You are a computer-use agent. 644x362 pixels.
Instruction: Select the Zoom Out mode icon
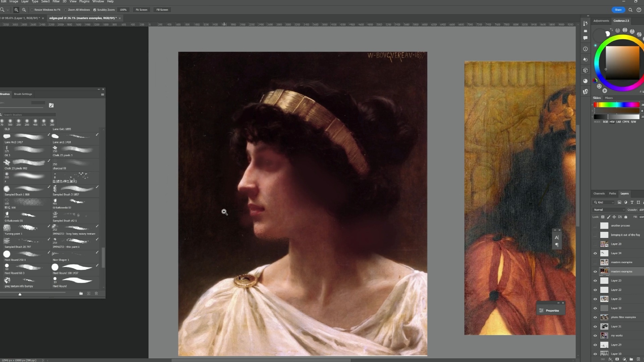(24, 10)
